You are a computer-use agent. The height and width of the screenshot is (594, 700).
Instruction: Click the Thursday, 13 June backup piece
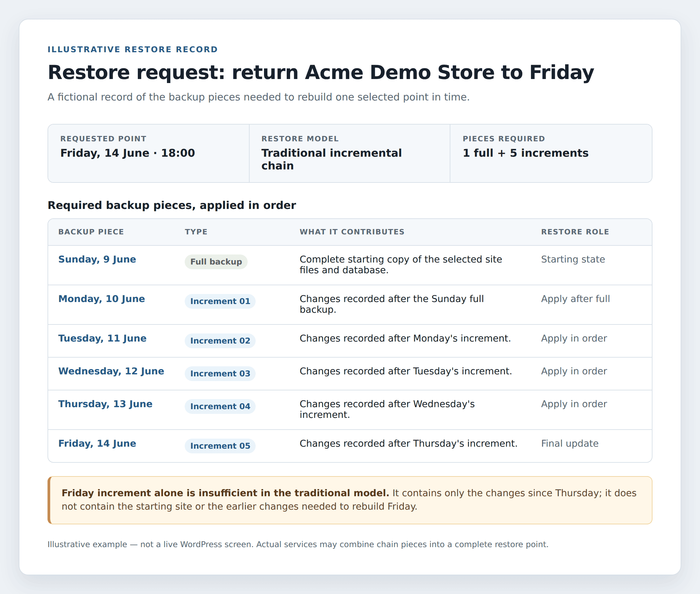click(105, 404)
